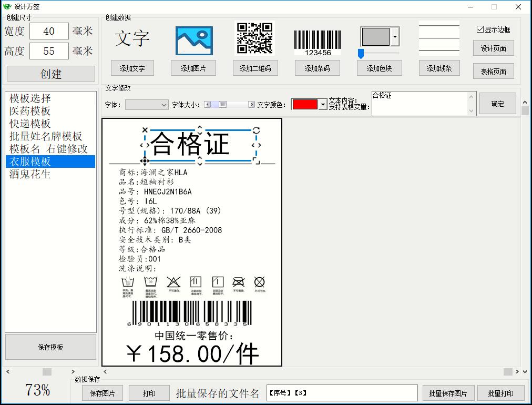Select 医药模板 in the template list
Screen dimensions: 532x405
[30, 111]
